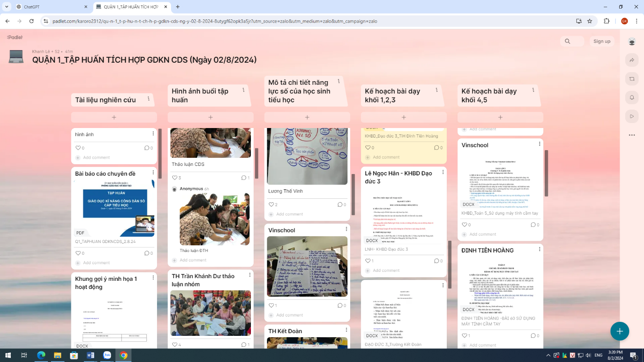Viewport: 644px width, 362px height.
Task: Like the hình ảnh post
Action: tap(78, 148)
